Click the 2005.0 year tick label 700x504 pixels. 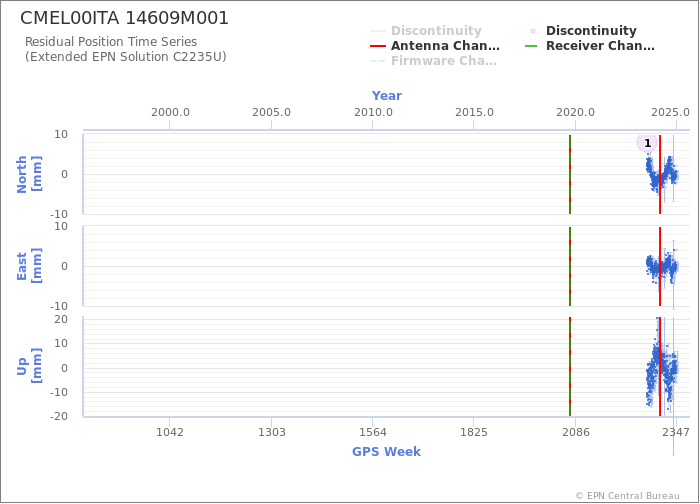(271, 112)
